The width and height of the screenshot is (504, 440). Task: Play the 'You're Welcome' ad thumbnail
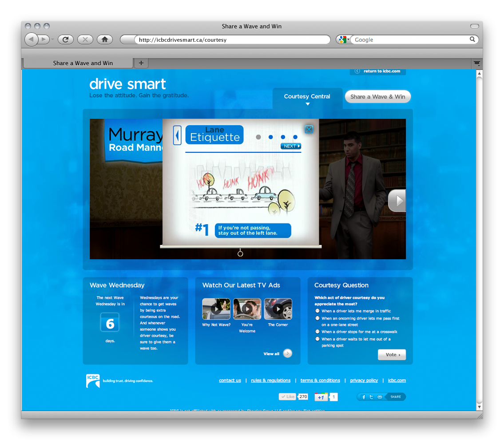[247, 309]
